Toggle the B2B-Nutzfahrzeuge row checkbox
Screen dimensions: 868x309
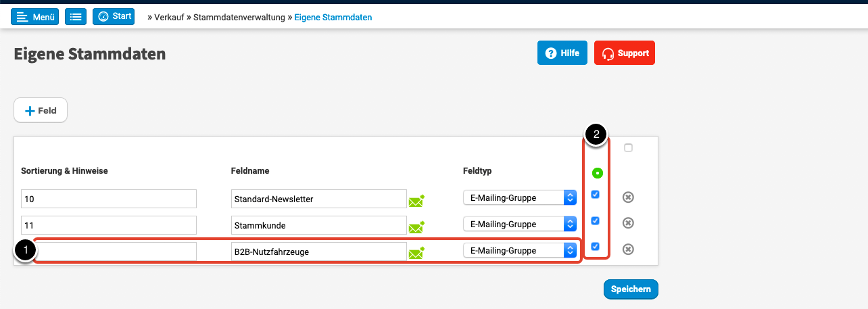[596, 246]
